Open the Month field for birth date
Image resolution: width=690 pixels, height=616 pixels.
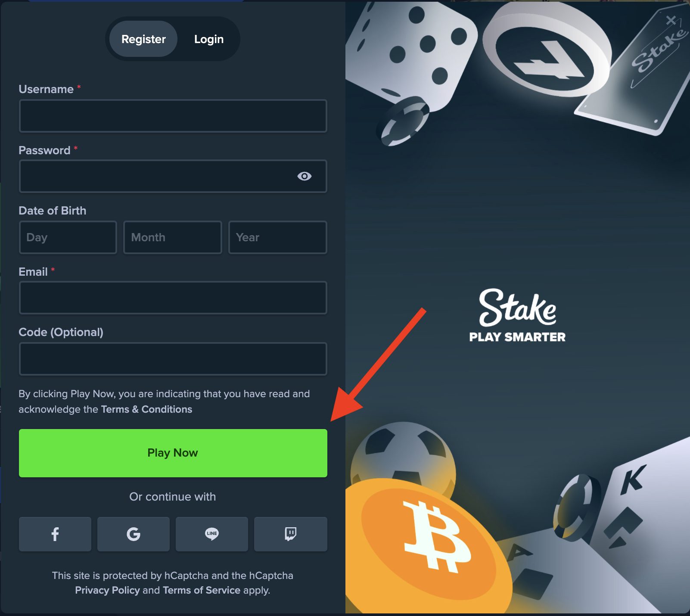(173, 237)
